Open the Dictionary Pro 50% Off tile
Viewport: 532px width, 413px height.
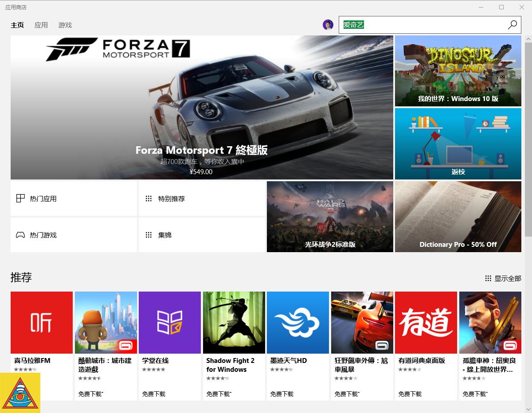click(x=458, y=217)
